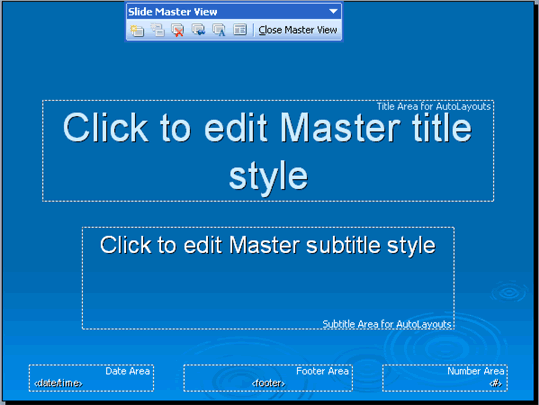Image resolution: width=539 pixels, height=405 pixels.
Task: Insert a new title master
Action: click(x=157, y=30)
